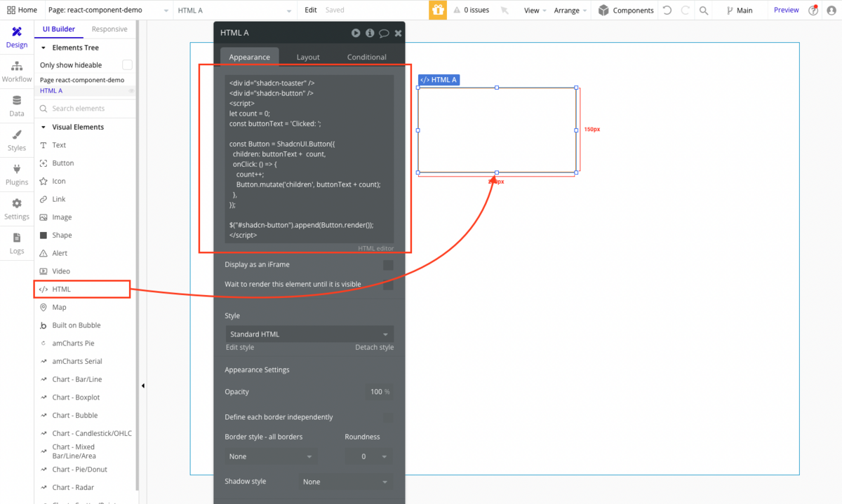842x504 pixels.
Task: Close the HTML A property panel
Action: [x=398, y=33]
